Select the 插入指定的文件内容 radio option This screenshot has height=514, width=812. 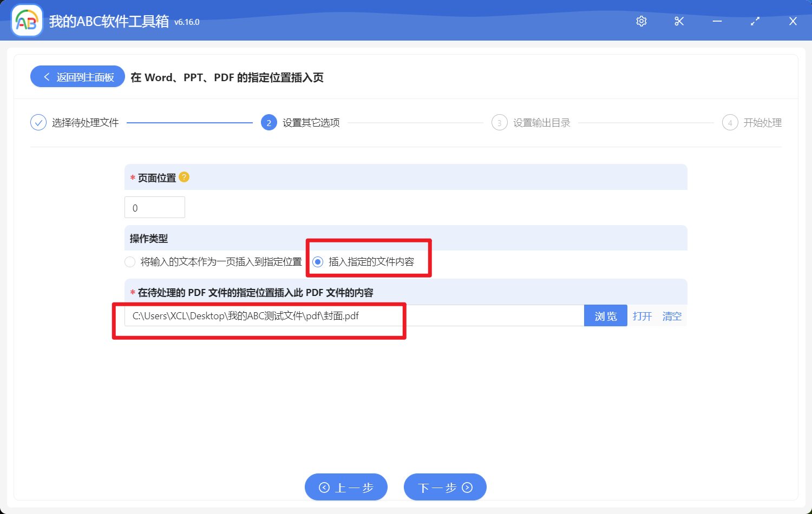(318, 261)
